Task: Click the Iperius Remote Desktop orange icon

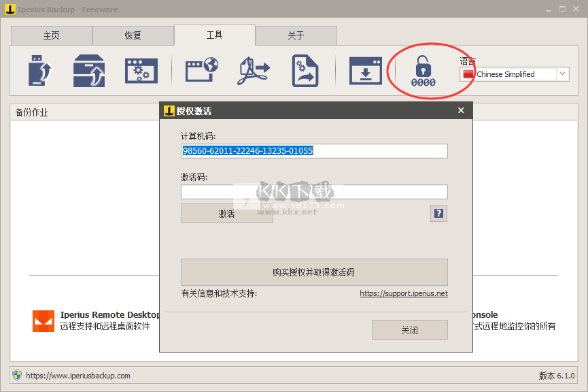Action: pos(44,321)
